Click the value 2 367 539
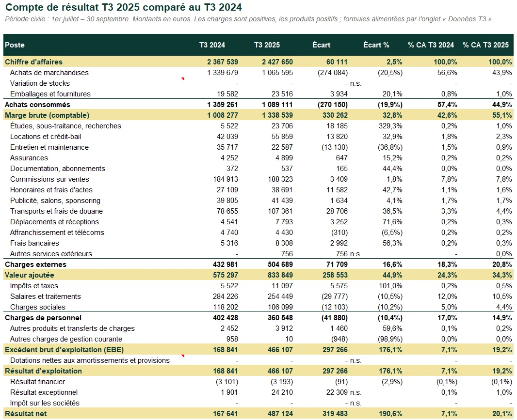The width and height of the screenshot is (517, 420). pyautogui.click(x=223, y=62)
